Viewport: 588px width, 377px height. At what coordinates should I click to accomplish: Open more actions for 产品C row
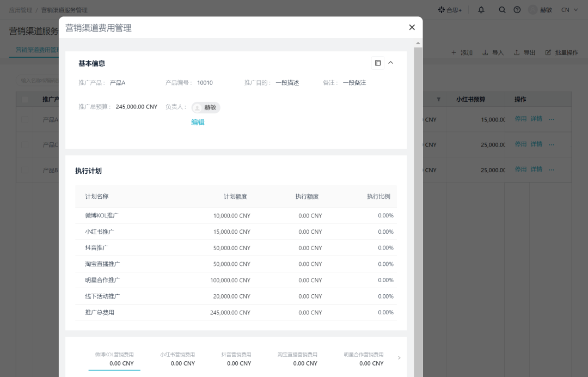pos(551,145)
